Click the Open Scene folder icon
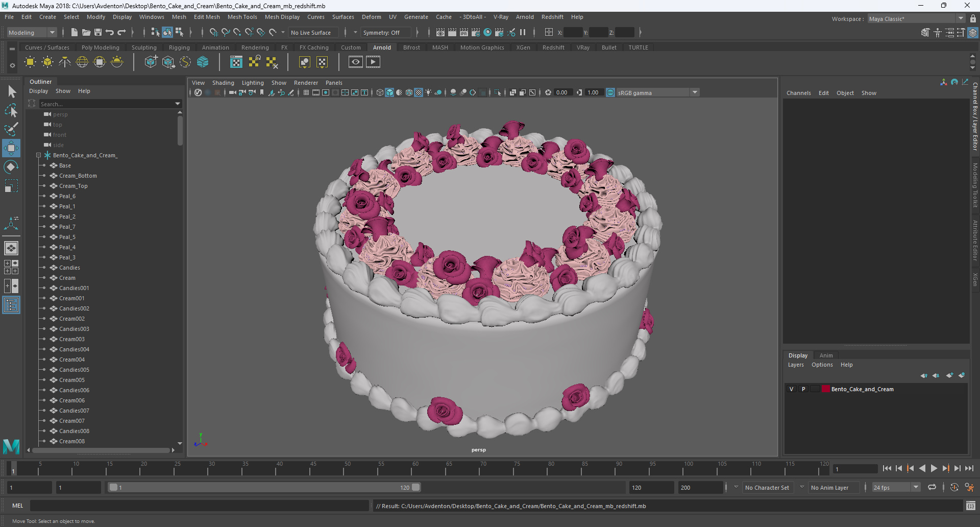980x527 pixels. (x=86, y=32)
